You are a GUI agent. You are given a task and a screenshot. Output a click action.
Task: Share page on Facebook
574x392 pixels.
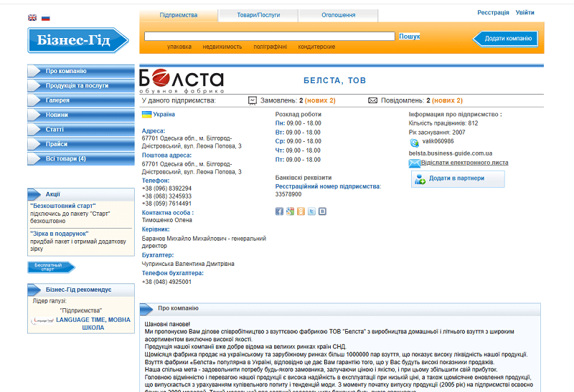point(279,211)
